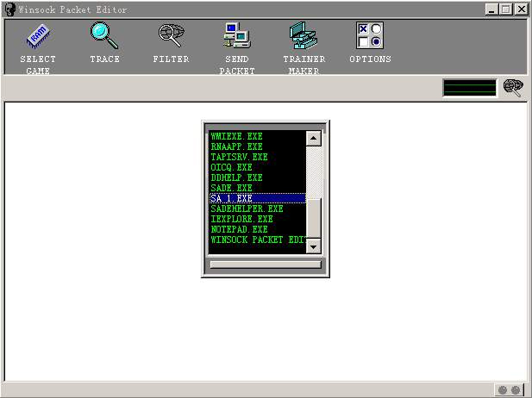532x398 pixels.
Task: Click the skull icon in the title bar
Action: [10, 9]
